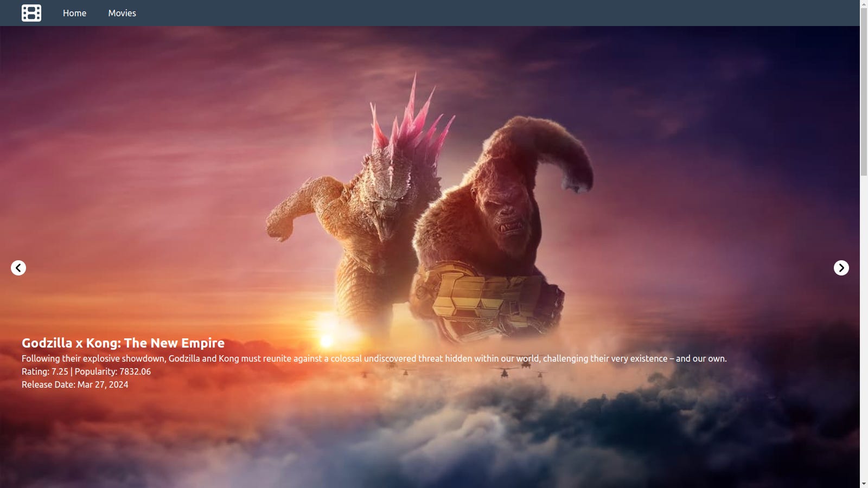This screenshot has height=488, width=868.
Task: Click the dark navigation bar background
Action: click(434, 12)
